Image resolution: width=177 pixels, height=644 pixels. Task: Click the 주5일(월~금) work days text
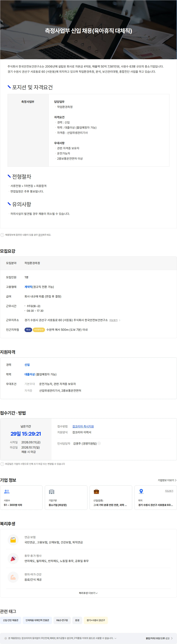point(33,306)
